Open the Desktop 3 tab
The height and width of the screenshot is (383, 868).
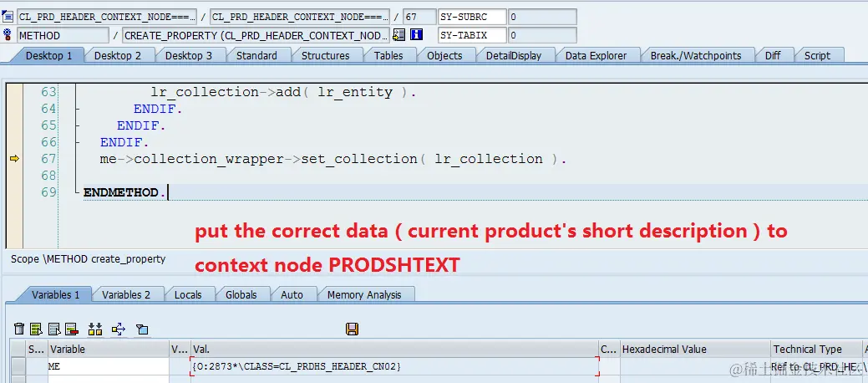tap(189, 55)
